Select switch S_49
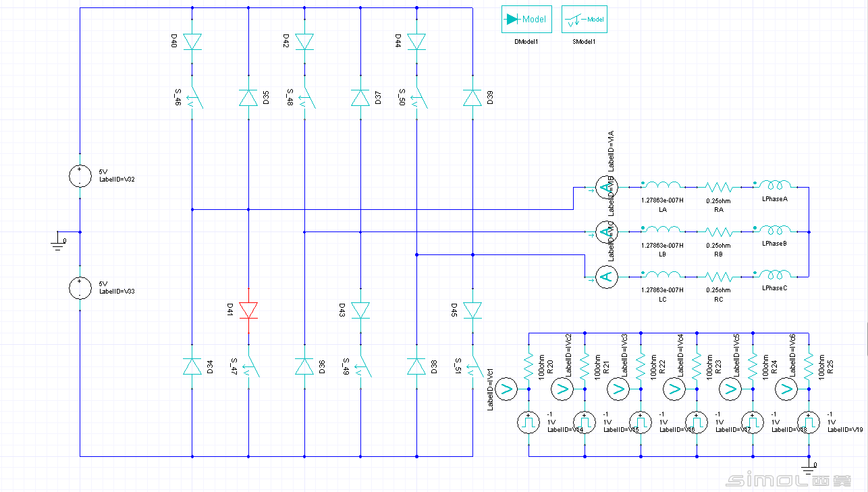The width and height of the screenshot is (868, 492). (x=362, y=366)
